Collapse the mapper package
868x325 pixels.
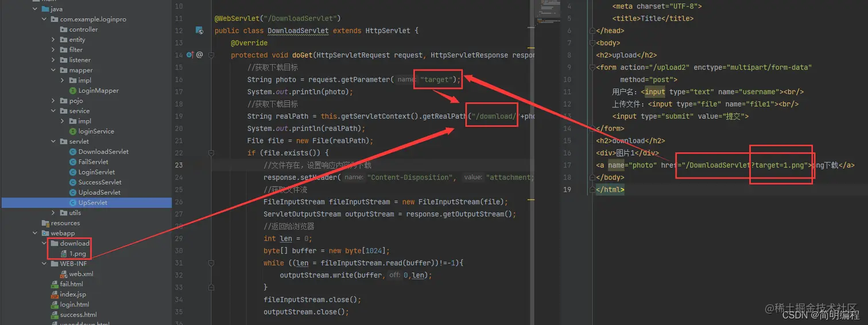[x=53, y=70]
